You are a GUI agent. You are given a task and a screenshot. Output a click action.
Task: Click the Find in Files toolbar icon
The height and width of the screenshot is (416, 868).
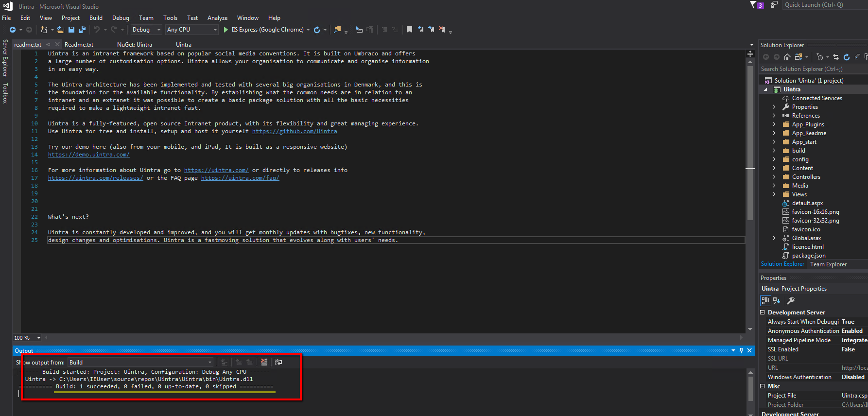coord(337,30)
